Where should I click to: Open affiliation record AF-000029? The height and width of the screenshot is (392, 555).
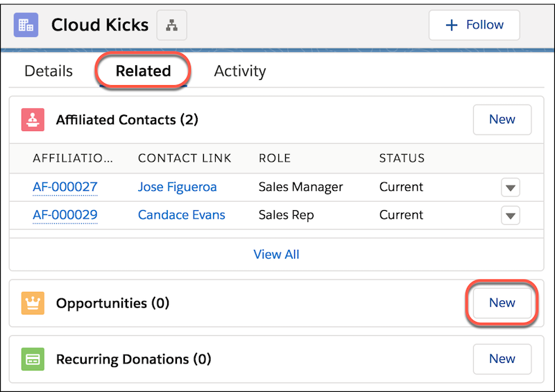pos(65,215)
